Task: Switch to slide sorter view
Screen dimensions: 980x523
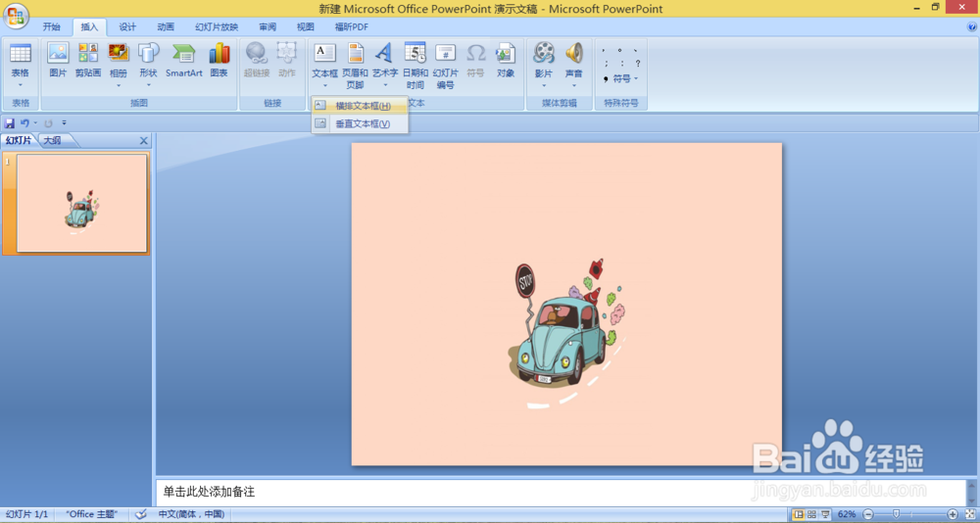Action: pyautogui.click(x=811, y=514)
